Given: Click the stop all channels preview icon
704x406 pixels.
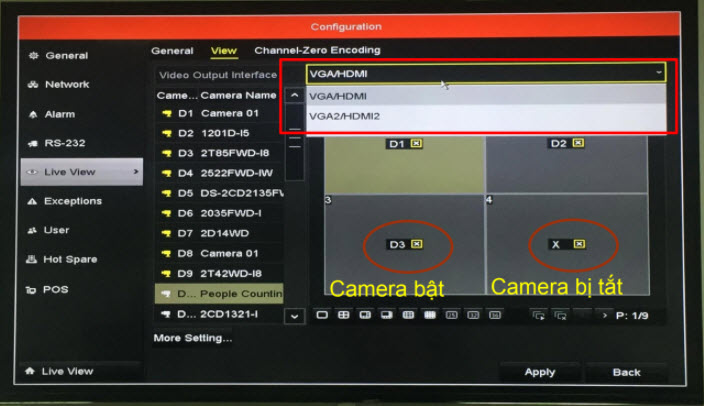Looking at the screenshot, I should point(560,315).
